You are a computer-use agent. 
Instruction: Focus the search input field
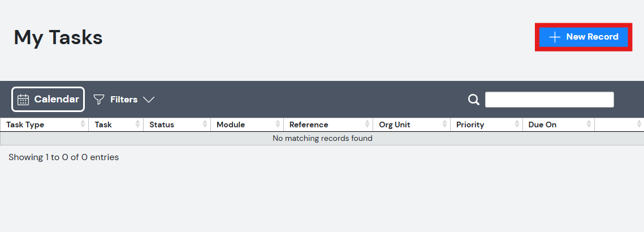(549, 100)
